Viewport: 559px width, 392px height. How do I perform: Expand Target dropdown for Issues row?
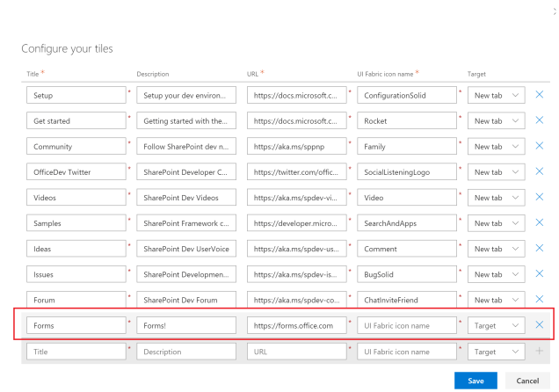pos(496,274)
